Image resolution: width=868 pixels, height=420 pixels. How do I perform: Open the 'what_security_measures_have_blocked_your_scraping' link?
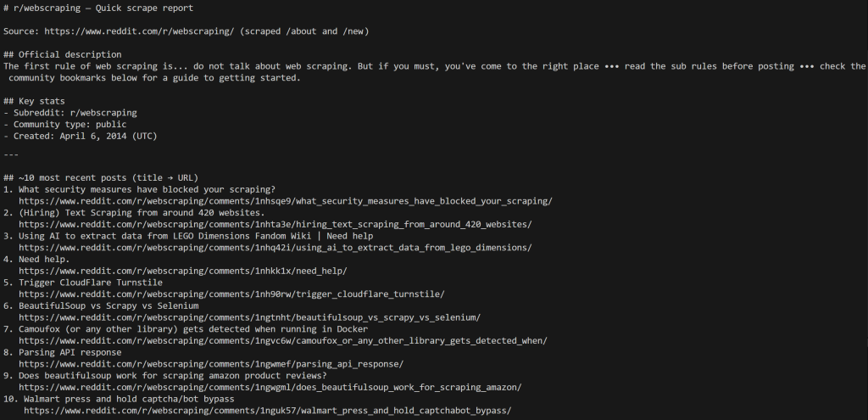[286, 201]
